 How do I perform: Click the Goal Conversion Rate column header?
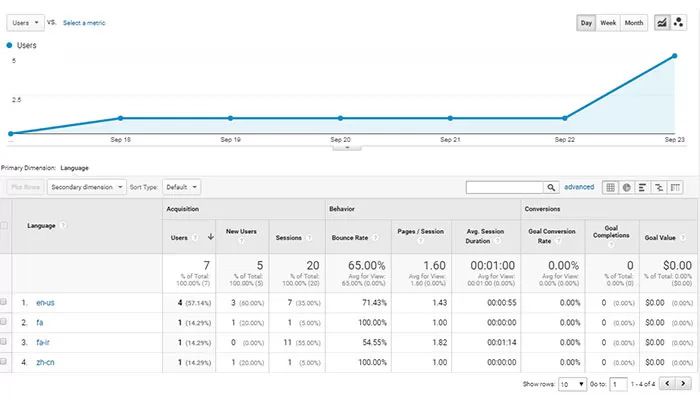click(x=552, y=236)
